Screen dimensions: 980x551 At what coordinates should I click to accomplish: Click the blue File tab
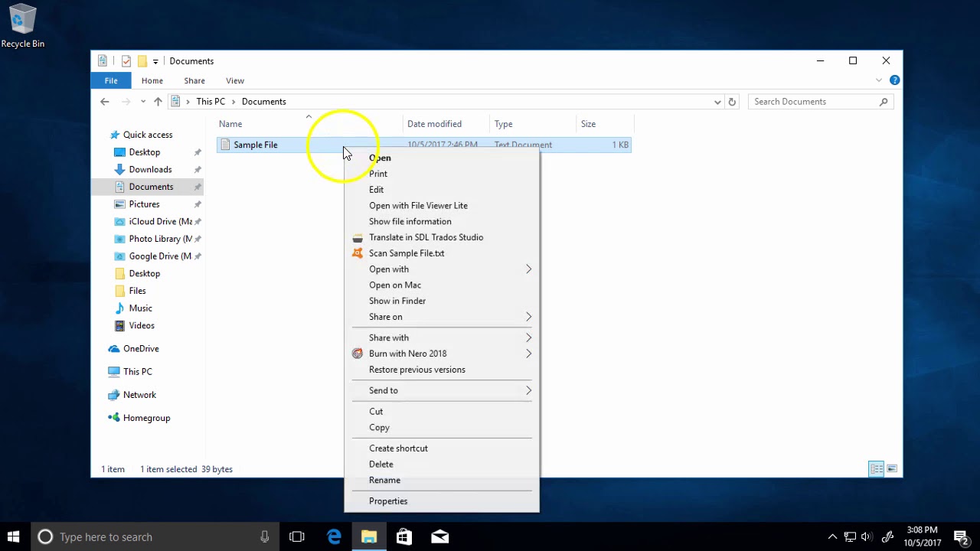[111, 81]
